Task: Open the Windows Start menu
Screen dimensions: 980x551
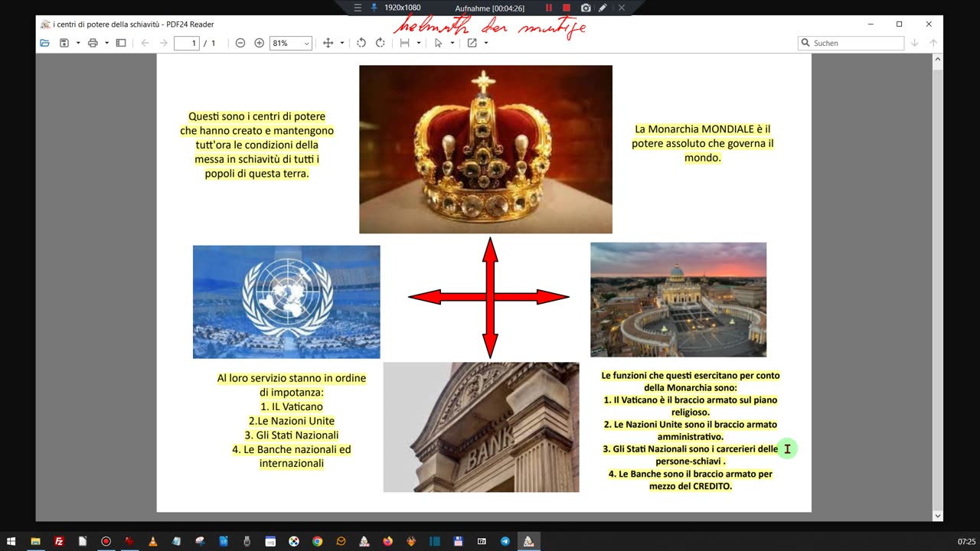Action: (11, 541)
